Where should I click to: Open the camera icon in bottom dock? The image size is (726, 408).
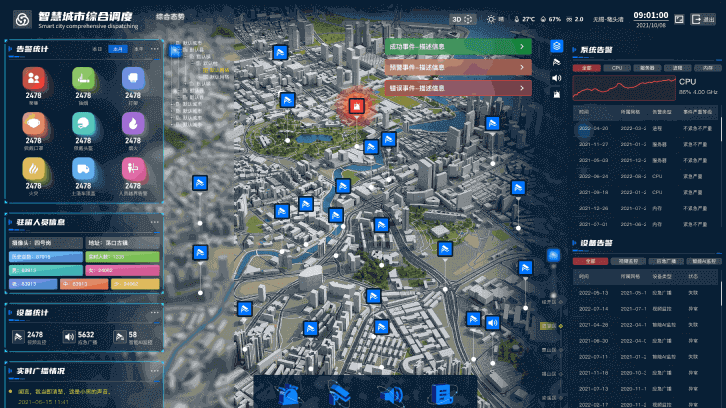(x=340, y=393)
